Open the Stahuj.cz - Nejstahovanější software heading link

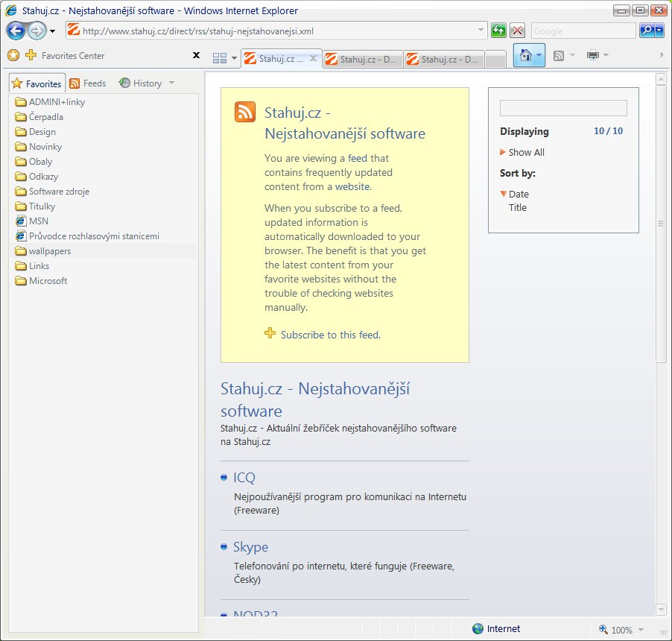click(x=315, y=400)
